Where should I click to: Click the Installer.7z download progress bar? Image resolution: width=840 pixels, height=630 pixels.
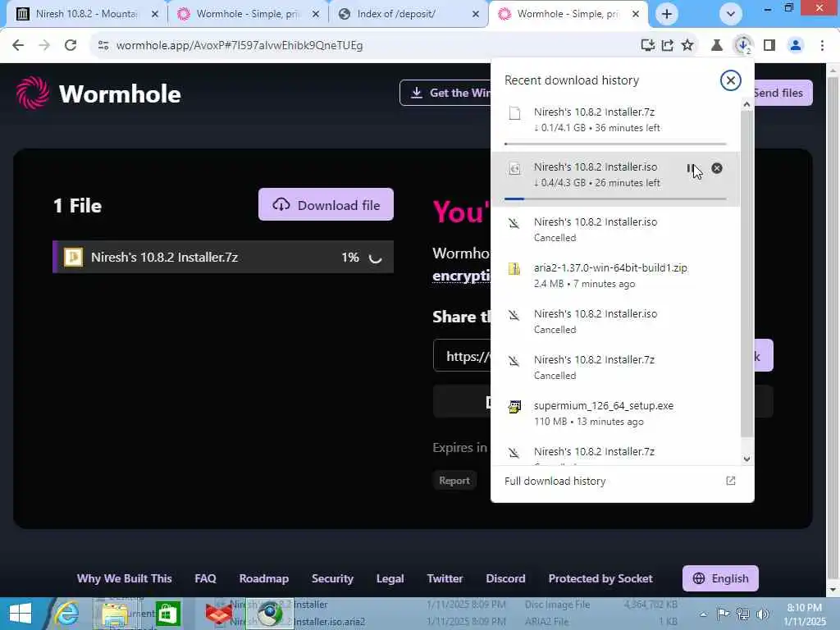(x=615, y=144)
